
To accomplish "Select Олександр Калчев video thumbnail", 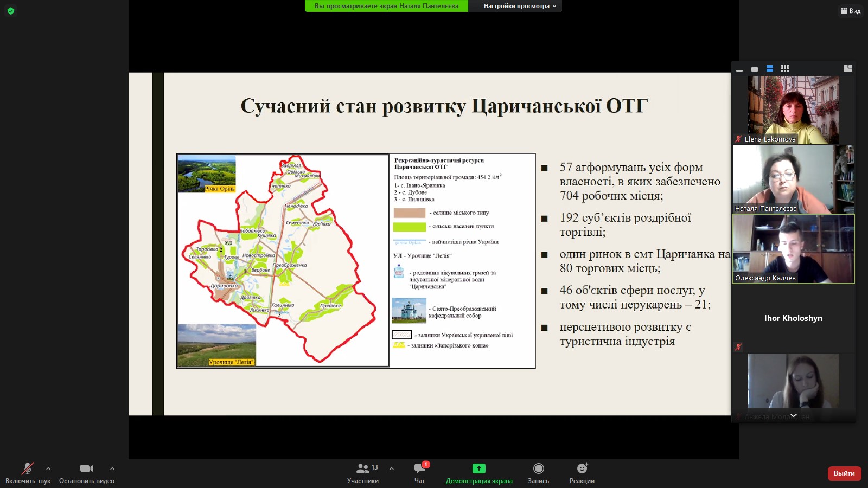I will click(x=794, y=249).
